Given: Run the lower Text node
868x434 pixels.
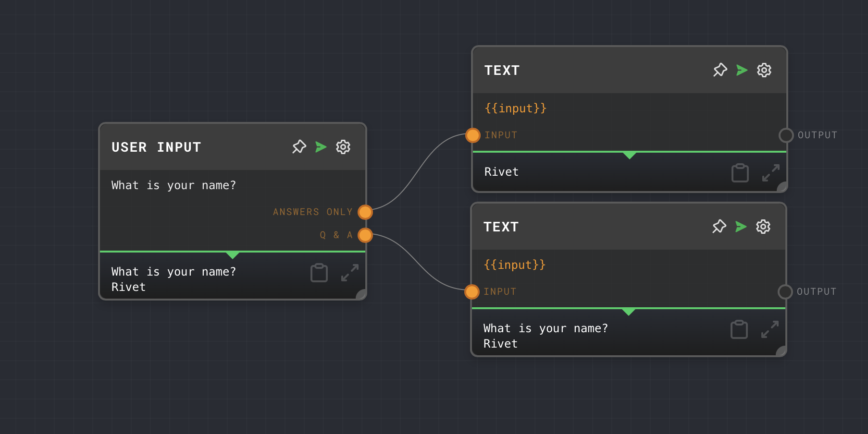Looking at the screenshot, I should [741, 227].
